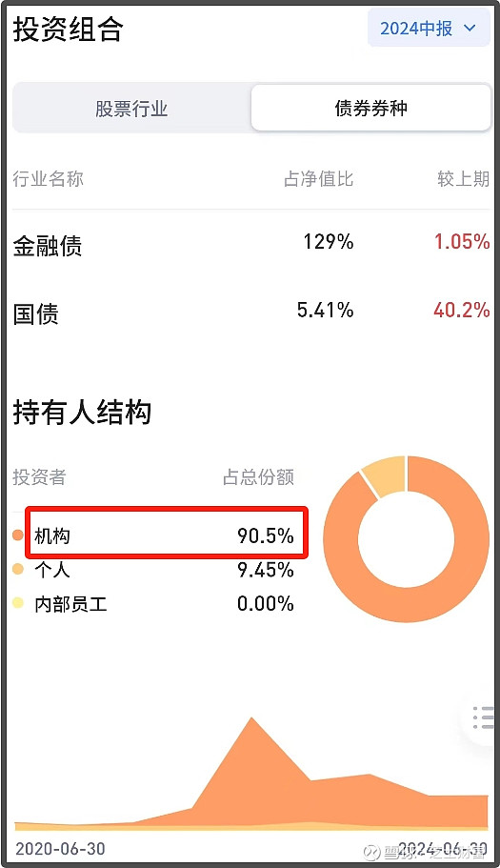Click the 持有人结构 section heading

pos(82,413)
